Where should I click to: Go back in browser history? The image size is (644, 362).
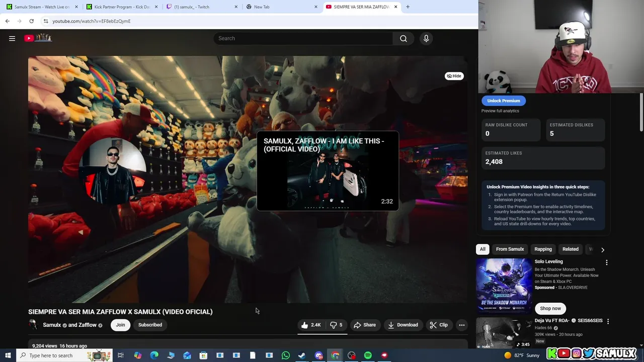pyautogui.click(x=7, y=21)
